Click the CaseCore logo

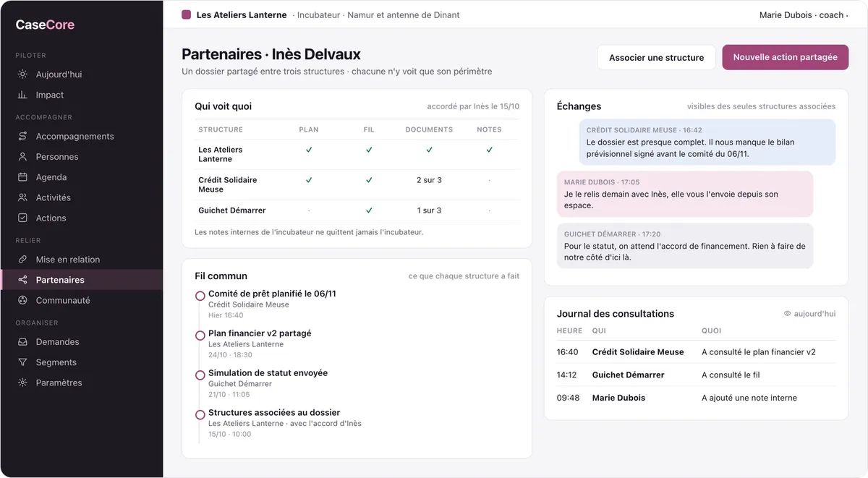[45, 25]
